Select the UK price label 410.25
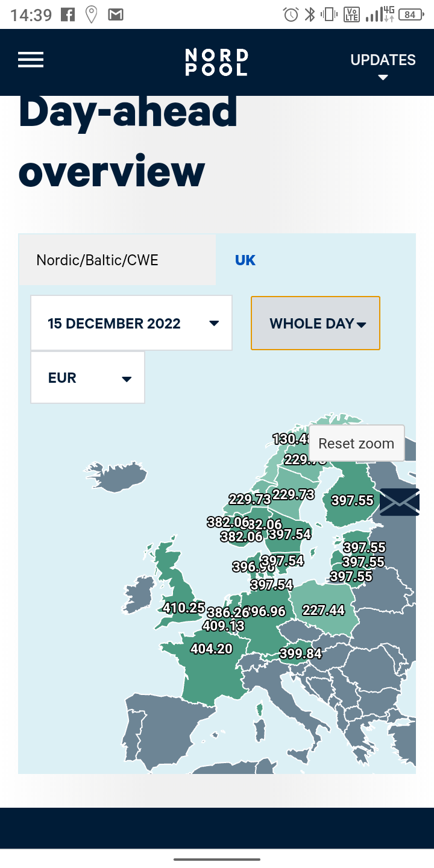434x868 pixels. pyautogui.click(x=184, y=608)
